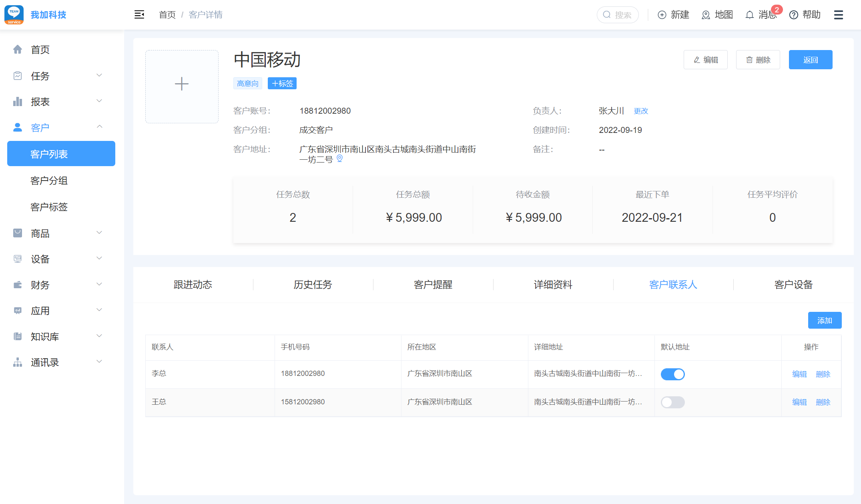
Task: Expand the 财务 sidebar menu chevron
Action: point(99,284)
